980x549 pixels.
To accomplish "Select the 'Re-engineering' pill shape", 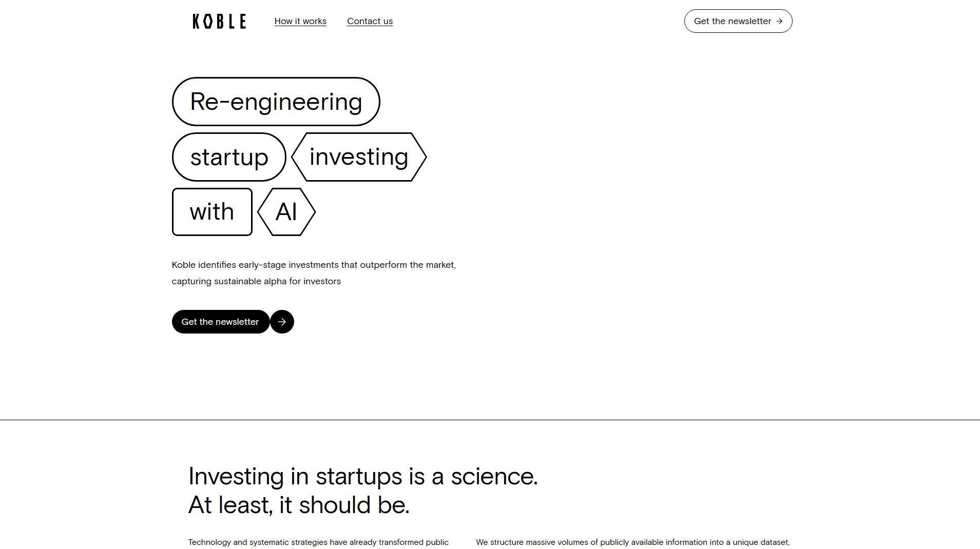I will click(x=276, y=101).
